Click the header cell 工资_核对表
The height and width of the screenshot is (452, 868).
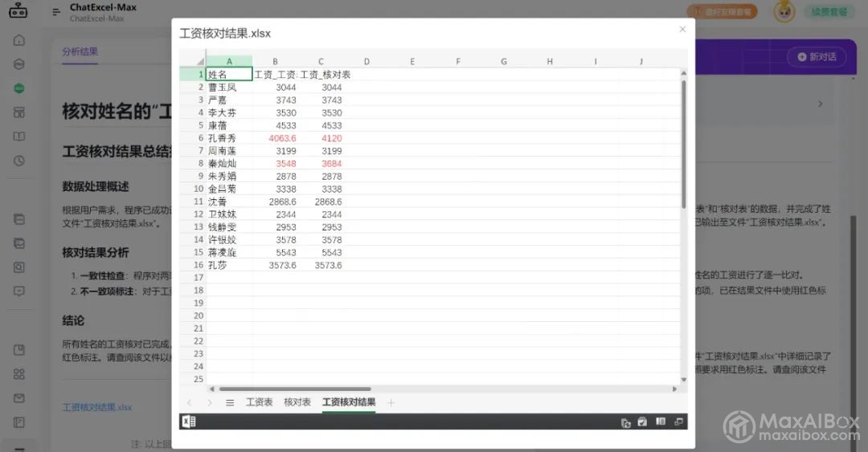tap(325, 74)
